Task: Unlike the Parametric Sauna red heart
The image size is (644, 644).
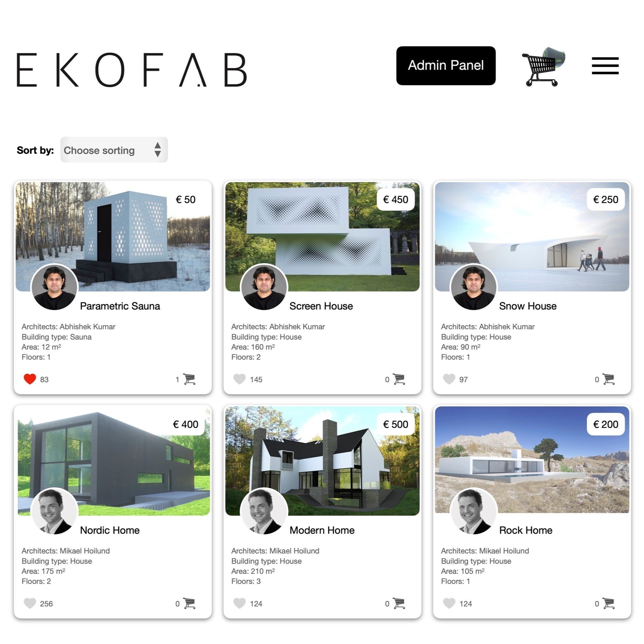Action: point(30,379)
